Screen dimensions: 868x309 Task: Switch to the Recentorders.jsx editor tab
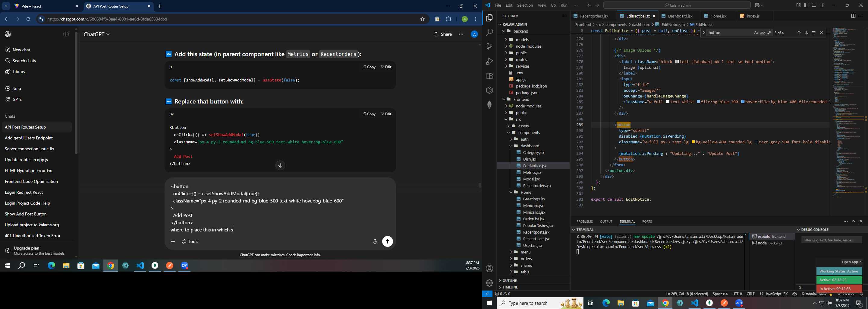(594, 16)
